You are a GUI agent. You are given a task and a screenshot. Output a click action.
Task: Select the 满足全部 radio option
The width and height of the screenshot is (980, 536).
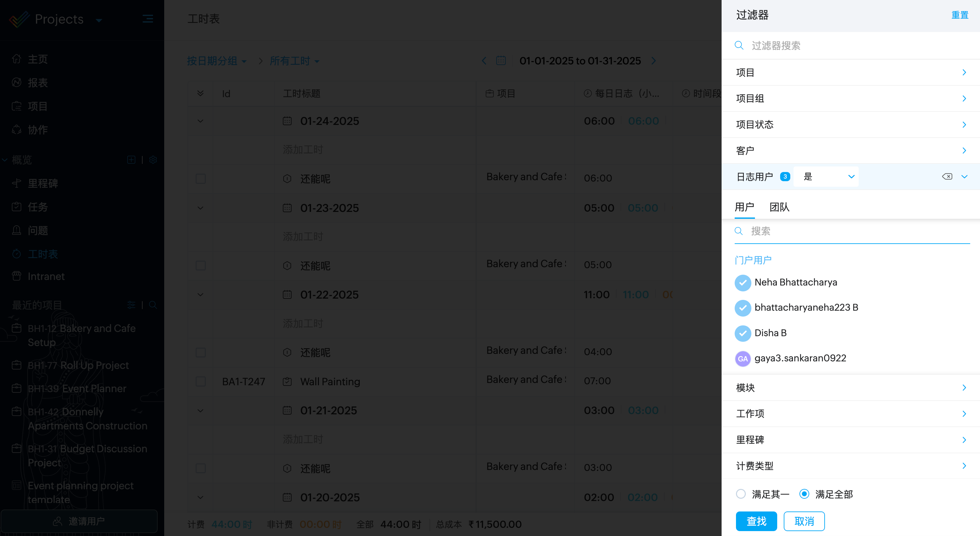[804, 494]
